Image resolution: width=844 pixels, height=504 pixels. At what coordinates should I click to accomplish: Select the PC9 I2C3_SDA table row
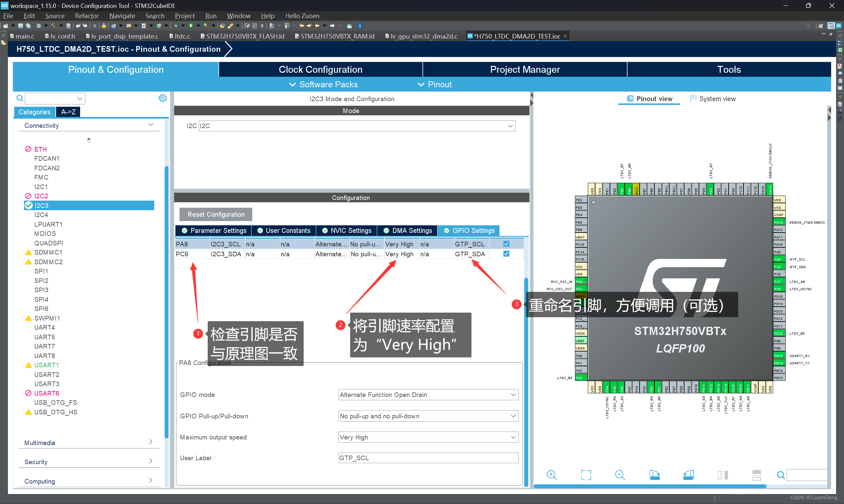pos(349,254)
